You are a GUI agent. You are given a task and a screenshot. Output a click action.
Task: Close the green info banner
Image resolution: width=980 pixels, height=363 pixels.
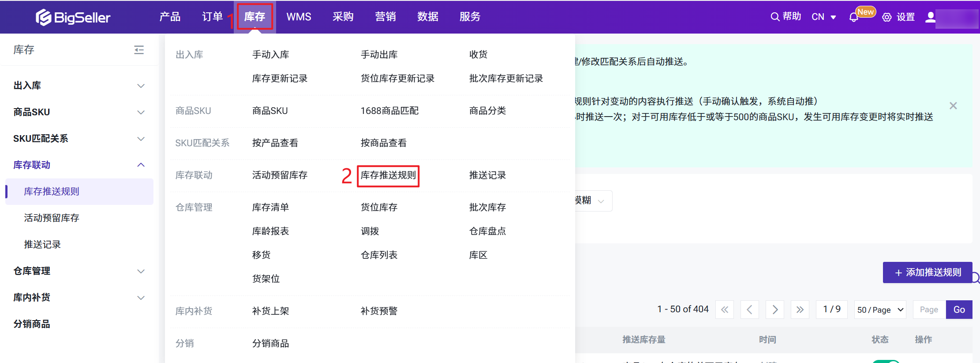tap(953, 106)
